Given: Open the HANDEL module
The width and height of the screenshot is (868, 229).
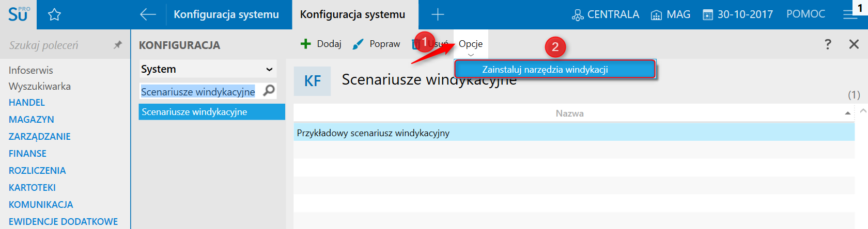Looking at the screenshot, I should pyautogui.click(x=27, y=103).
